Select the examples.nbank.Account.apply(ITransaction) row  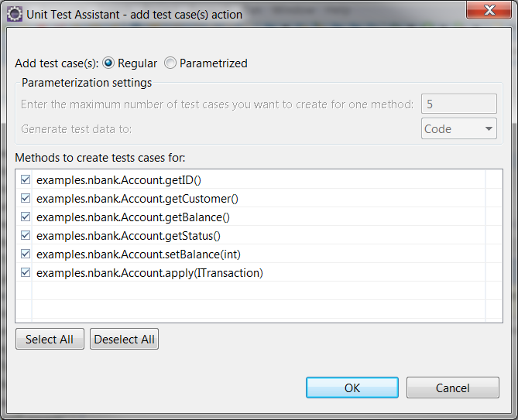(x=259, y=273)
